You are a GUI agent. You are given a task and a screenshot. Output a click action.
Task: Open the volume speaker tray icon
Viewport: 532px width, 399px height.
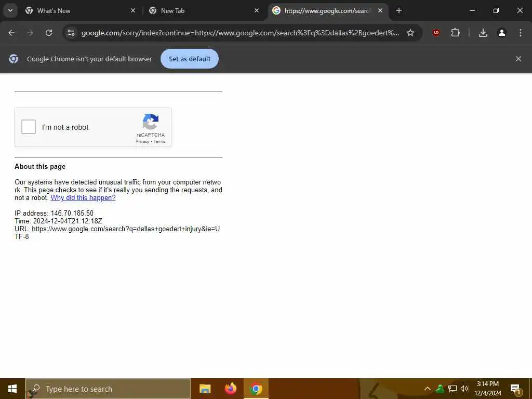(464, 389)
